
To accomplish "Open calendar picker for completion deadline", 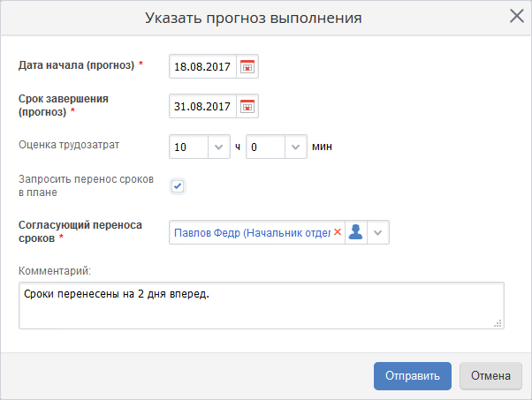I will coord(247,106).
